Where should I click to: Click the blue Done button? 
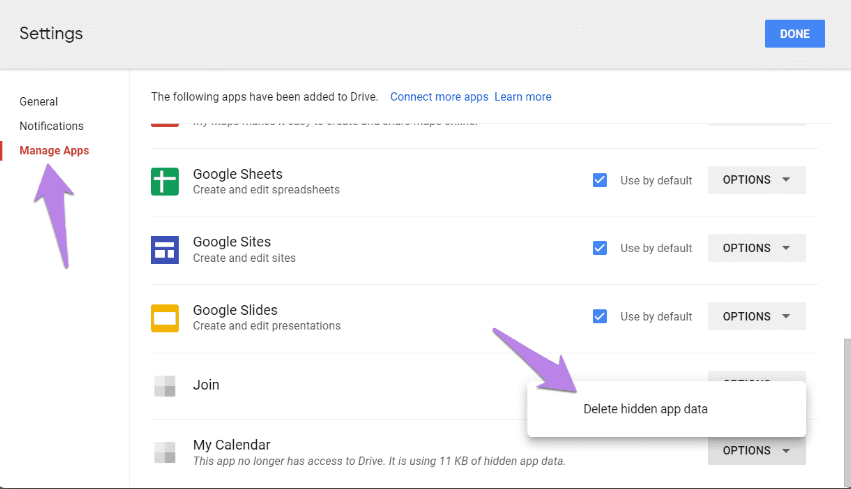coord(795,34)
